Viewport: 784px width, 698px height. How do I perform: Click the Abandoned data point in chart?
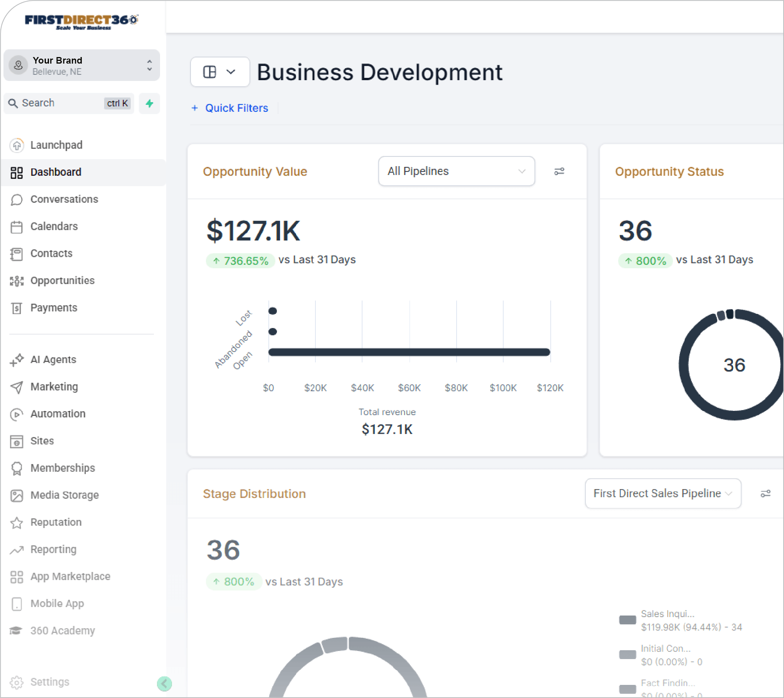pyautogui.click(x=273, y=331)
